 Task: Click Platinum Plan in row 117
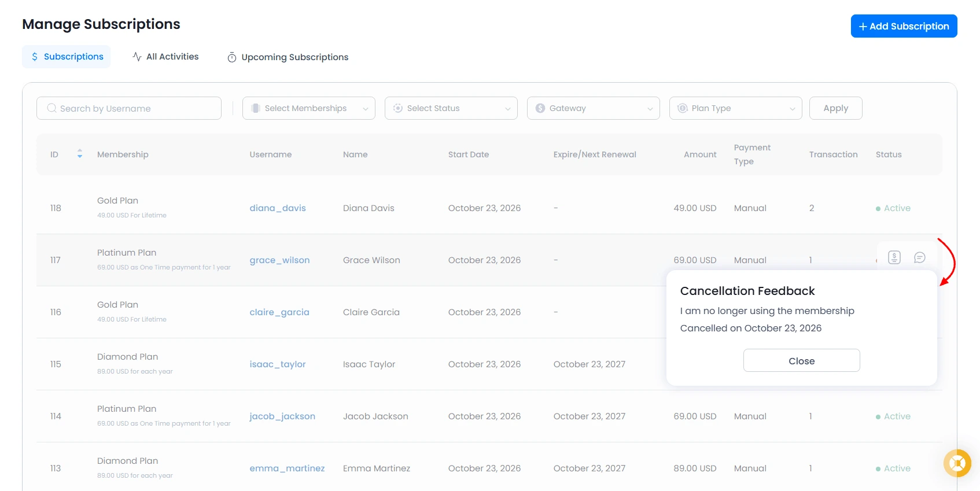pos(127,253)
